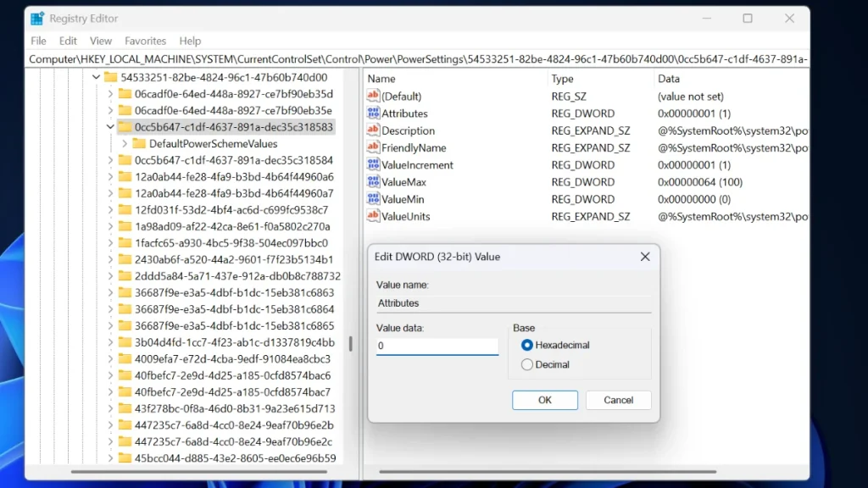
Task: Click the Description string value icon
Action: coord(373,130)
